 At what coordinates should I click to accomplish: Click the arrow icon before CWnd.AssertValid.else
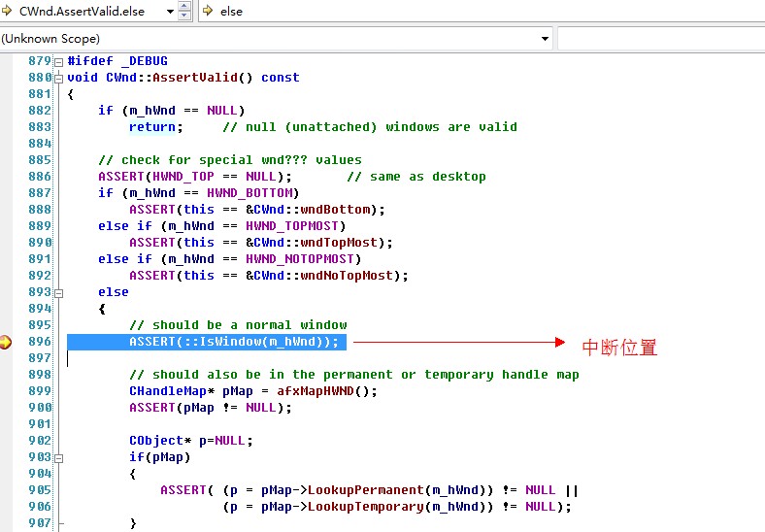[x=8, y=12]
